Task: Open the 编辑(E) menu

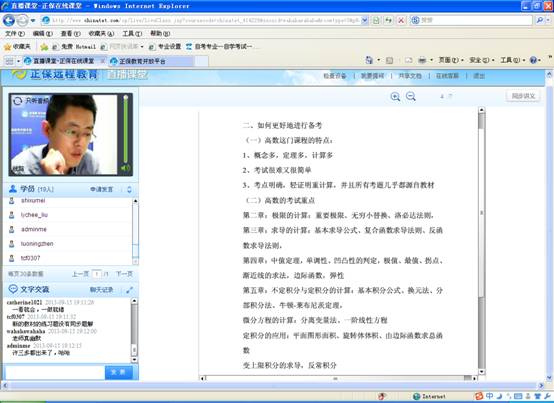Action: [x=42, y=34]
